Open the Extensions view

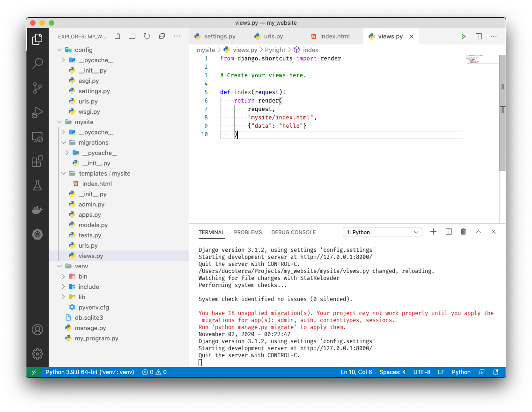click(x=37, y=162)
